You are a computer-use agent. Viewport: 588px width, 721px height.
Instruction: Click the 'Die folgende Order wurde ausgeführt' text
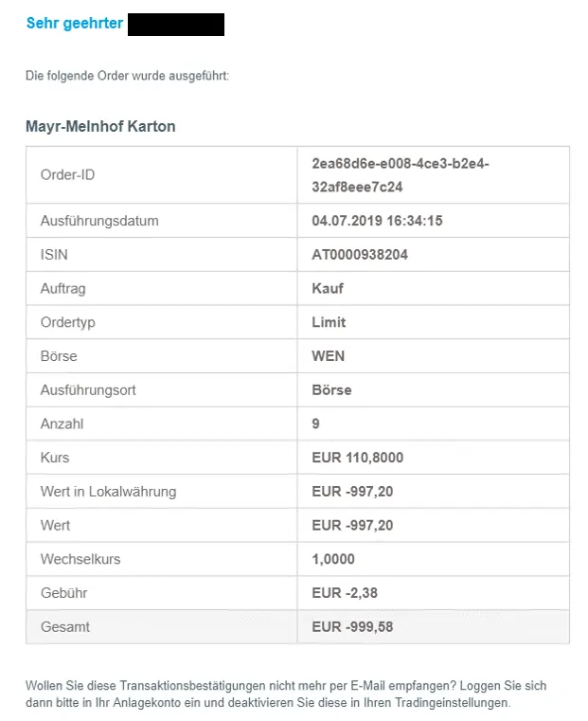[127, 76]
